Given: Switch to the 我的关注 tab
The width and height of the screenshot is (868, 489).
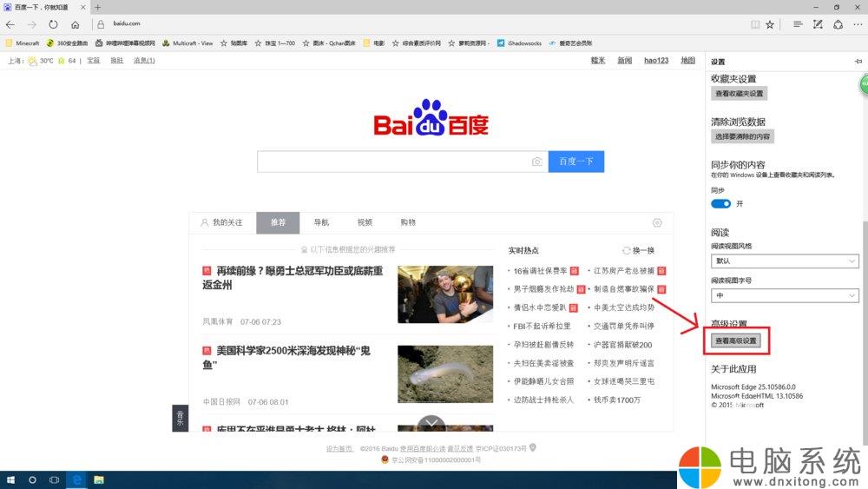Looking at the screenshot, I should coord(222,222).
